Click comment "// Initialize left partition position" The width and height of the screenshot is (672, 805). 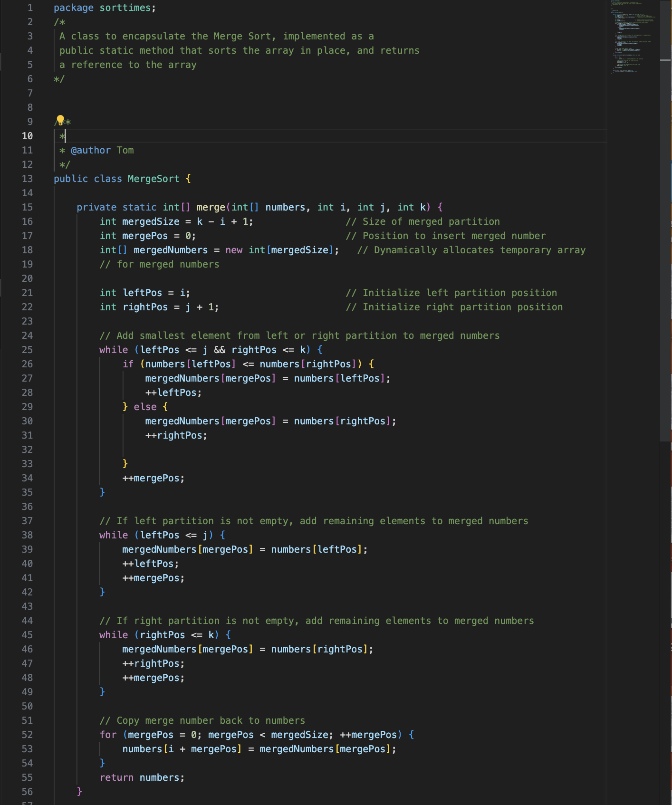(x=451, y=293)
